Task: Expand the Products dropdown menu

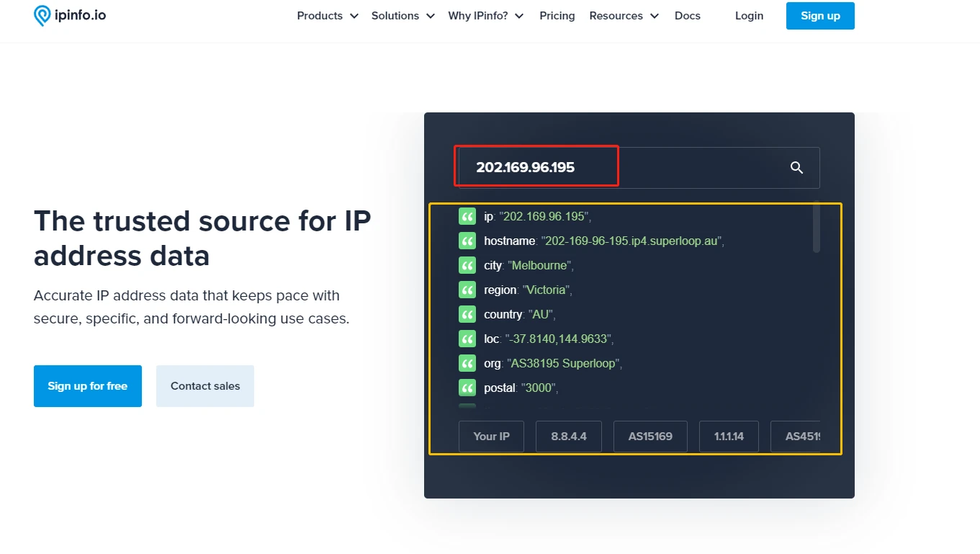Action: click(327, 16)
